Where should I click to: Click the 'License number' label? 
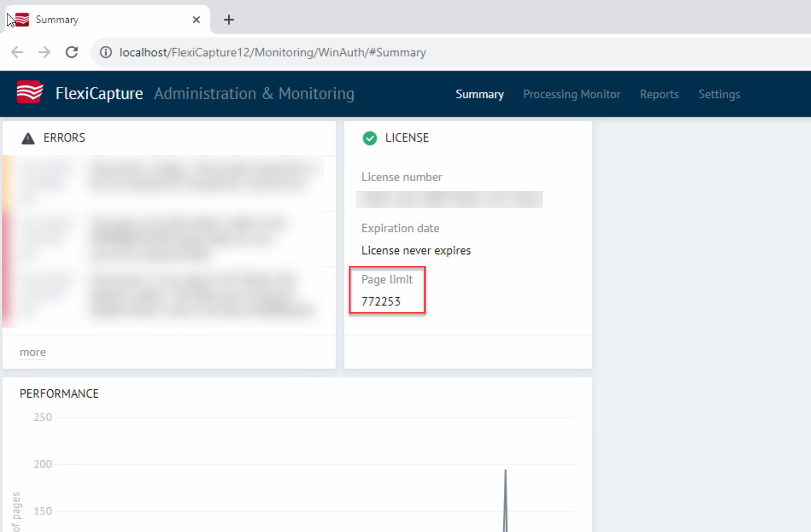pyautogui.click(x=402, y=177)
